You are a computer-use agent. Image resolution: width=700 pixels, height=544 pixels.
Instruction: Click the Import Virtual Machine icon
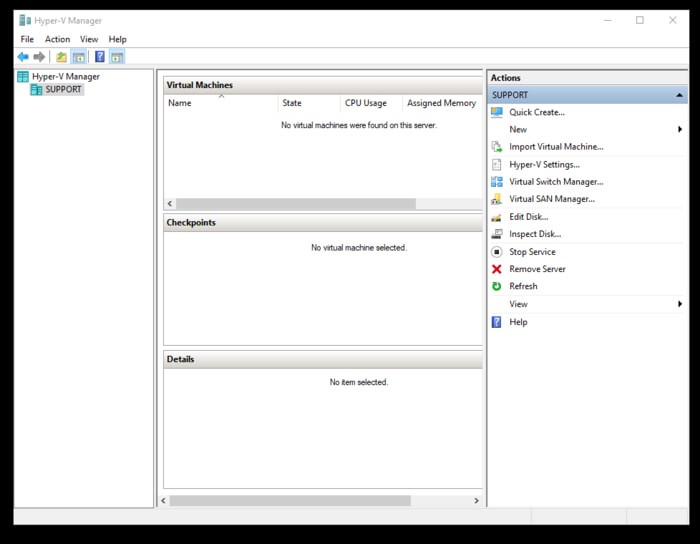497,146
